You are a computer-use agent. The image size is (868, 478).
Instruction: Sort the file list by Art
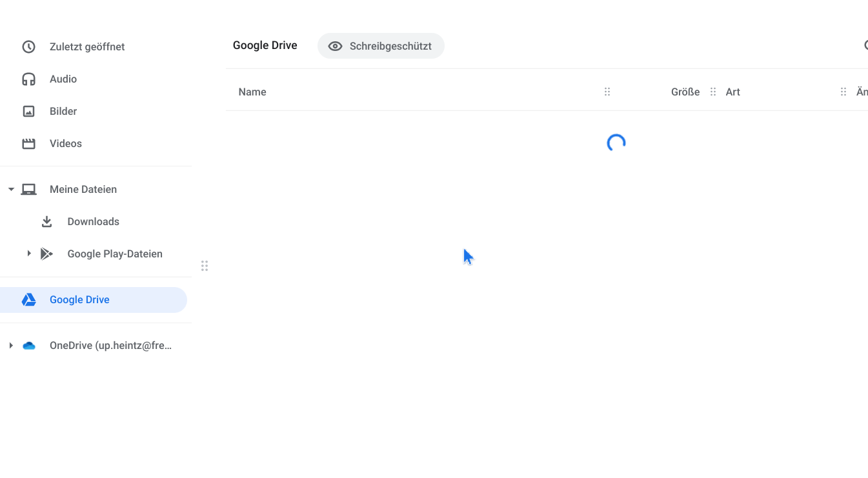click(732, 92)
